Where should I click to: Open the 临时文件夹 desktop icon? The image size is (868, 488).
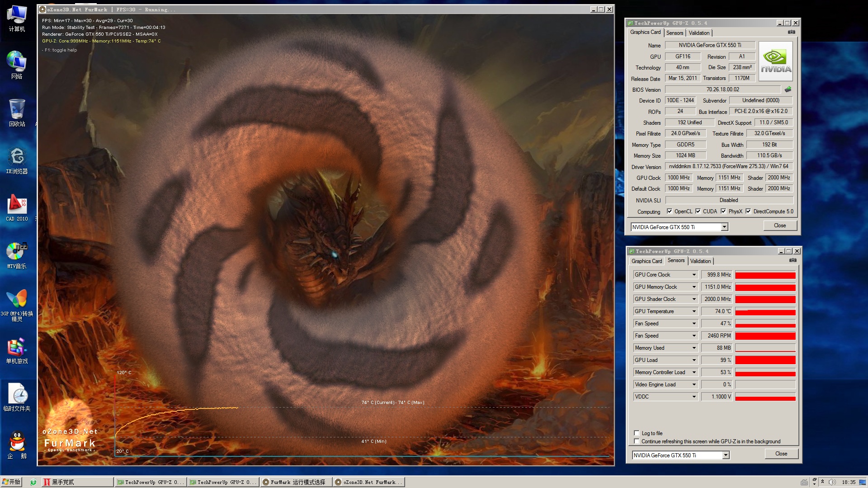pyautogui.click(x=17, y=398)
